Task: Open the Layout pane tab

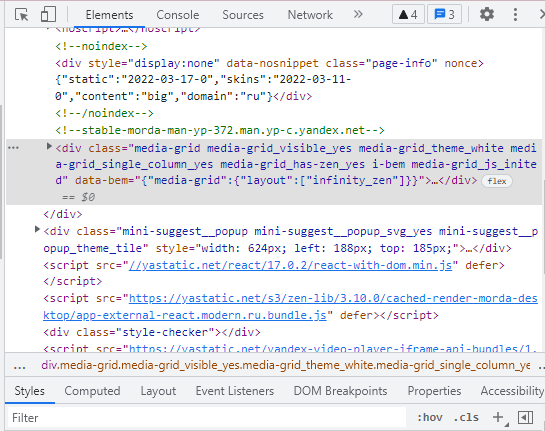Action: pos(158,391)
